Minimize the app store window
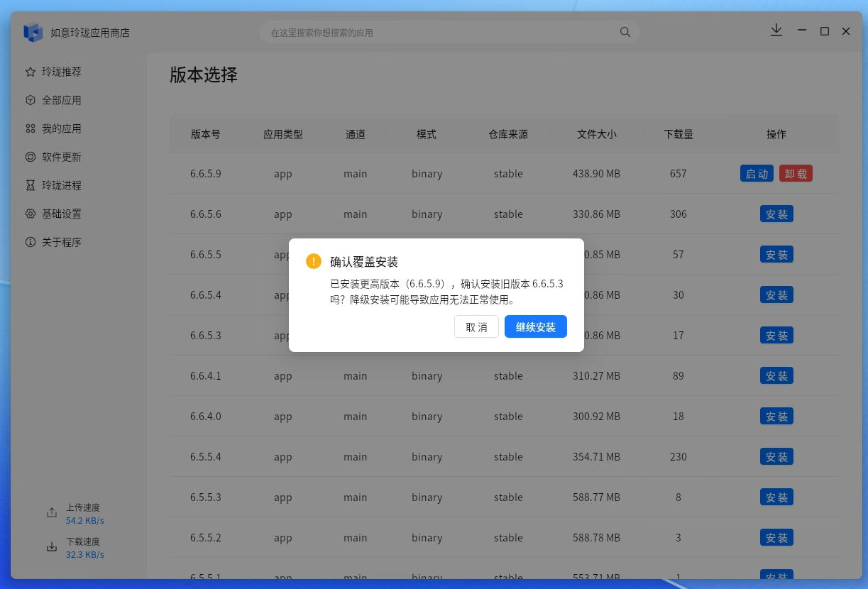The width and height of the screenshot is (868, 589). tap(802, 31)
